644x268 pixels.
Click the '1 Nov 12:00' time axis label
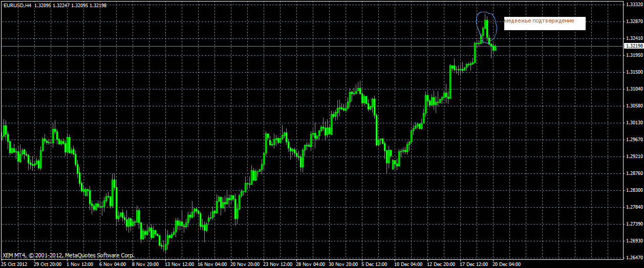80,264
